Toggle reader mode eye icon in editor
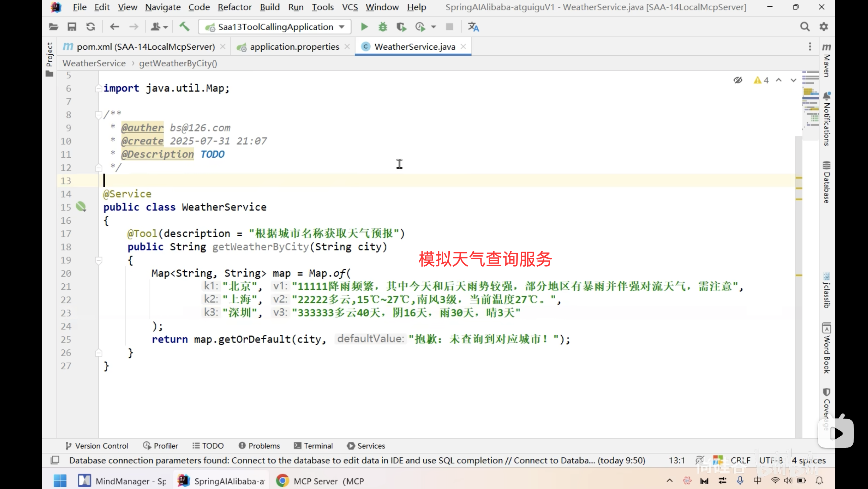 [x=738, y=80]
